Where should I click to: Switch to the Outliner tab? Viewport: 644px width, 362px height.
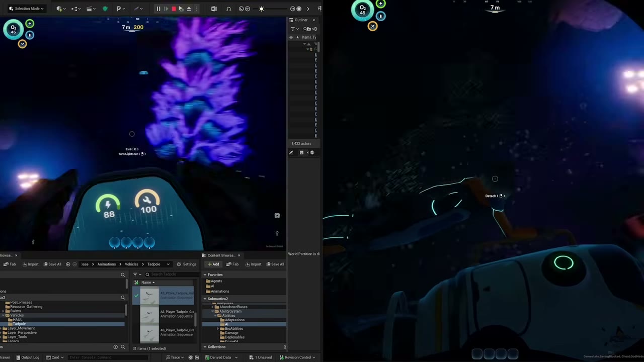click(x=301, y=20)
